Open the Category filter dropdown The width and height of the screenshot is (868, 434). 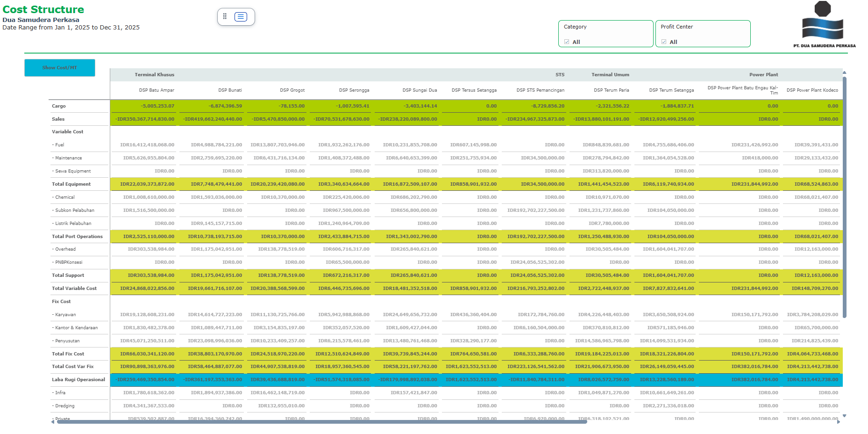[605, 34]
